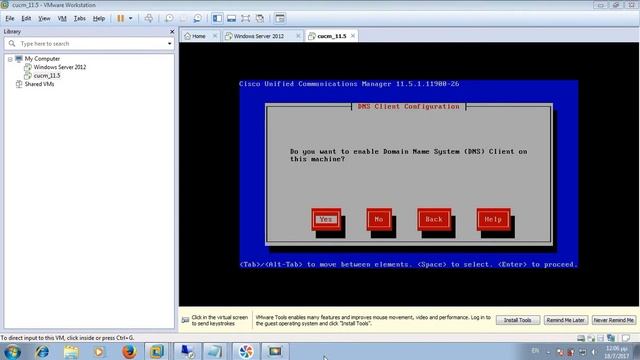Switch to Unity mode icon

[x=260, y=18]
